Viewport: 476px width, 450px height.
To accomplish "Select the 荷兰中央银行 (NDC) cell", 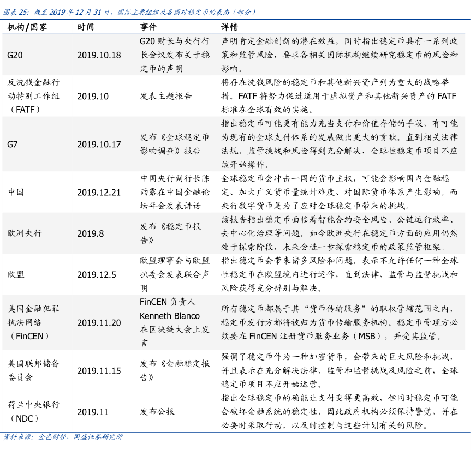I will coord(34,411).
